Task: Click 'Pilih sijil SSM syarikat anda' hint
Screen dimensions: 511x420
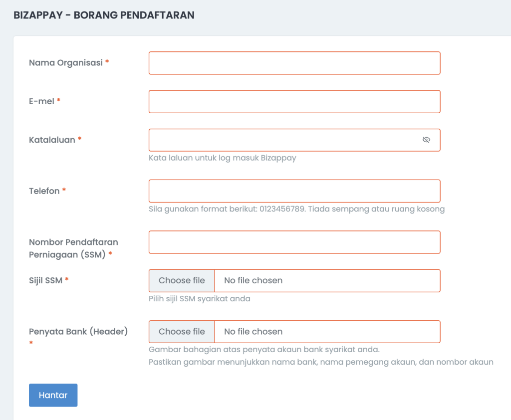Action: (x=200, y=299)
